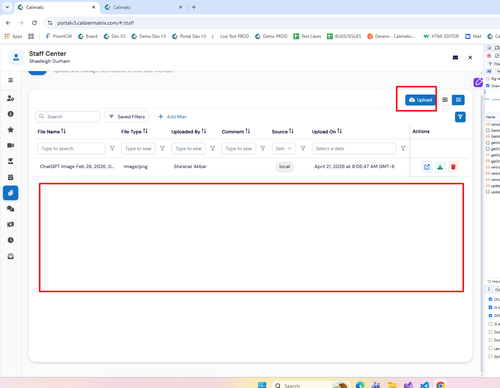This screenshot has height=388, width=500.
Task: Switch to list view icon
Action: coord(458,100)
